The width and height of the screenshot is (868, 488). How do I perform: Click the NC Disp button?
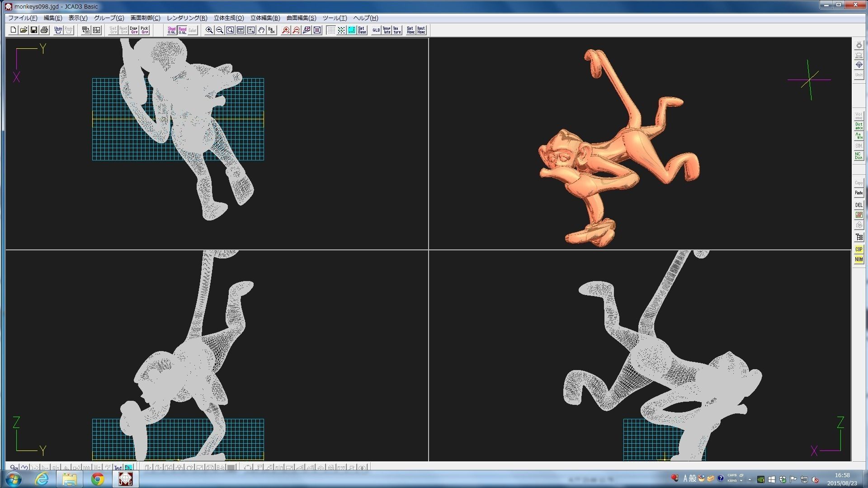[x=859, y=156]
